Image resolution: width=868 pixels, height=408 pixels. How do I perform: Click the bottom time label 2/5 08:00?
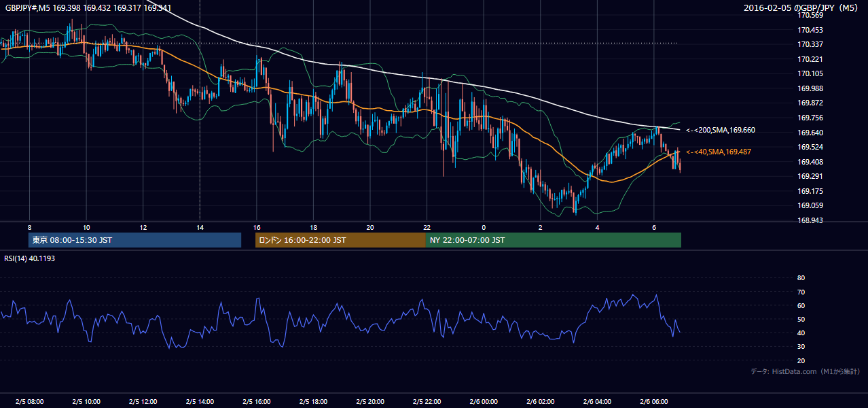pyautogui.click(x=29, y=402)
